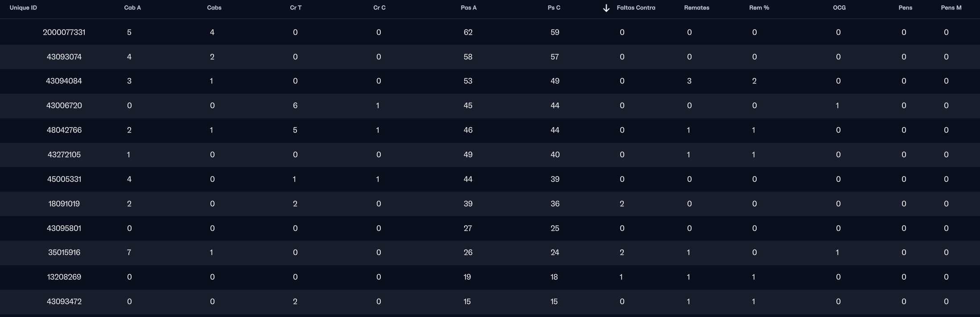Select row with ID 48042766
Image resolution: width=980 pixels, height=317 pixels.
pyautogui.click(x=490, y=130)
